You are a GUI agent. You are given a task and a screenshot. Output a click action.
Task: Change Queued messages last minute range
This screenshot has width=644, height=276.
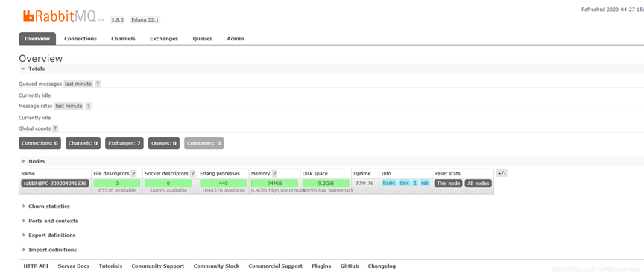pyautogui.click(x=78, y=84)
